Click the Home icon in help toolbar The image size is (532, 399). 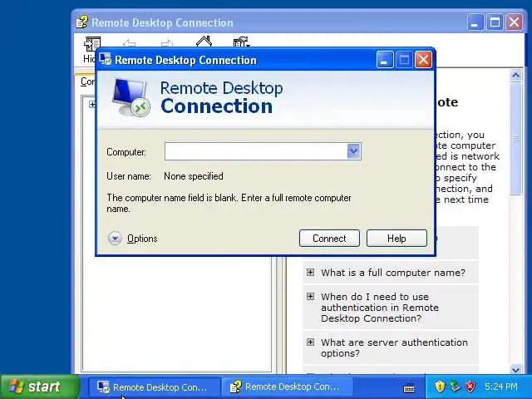point(204,42)
